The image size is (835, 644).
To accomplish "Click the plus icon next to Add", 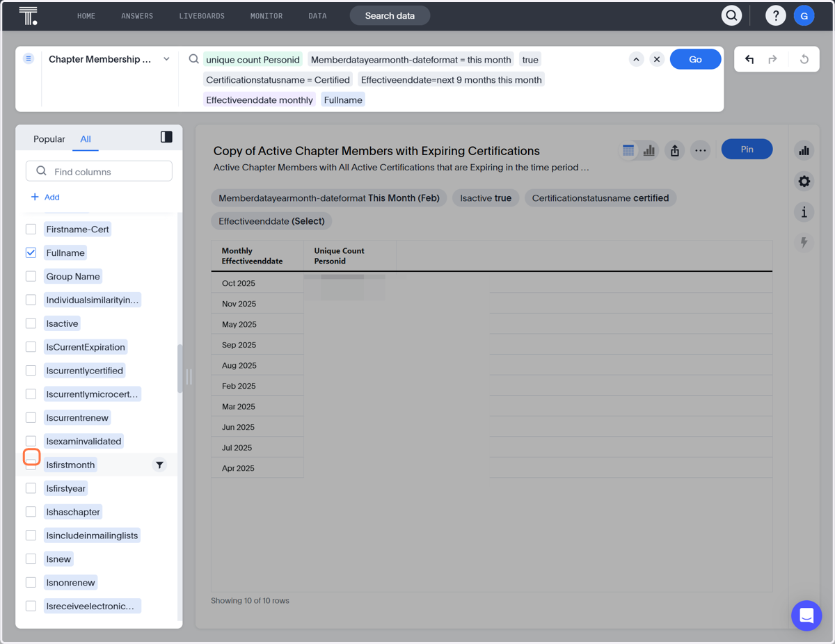I will (x=35, y=197).
